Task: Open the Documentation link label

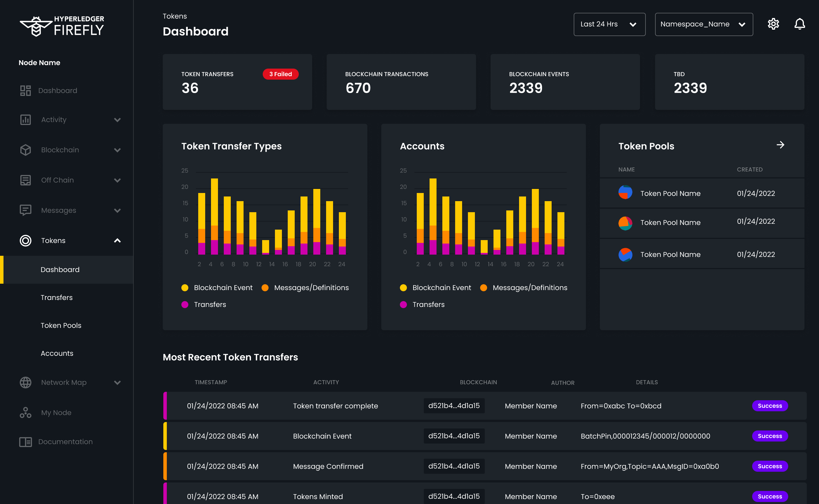Action: click(x=66, y=442)
